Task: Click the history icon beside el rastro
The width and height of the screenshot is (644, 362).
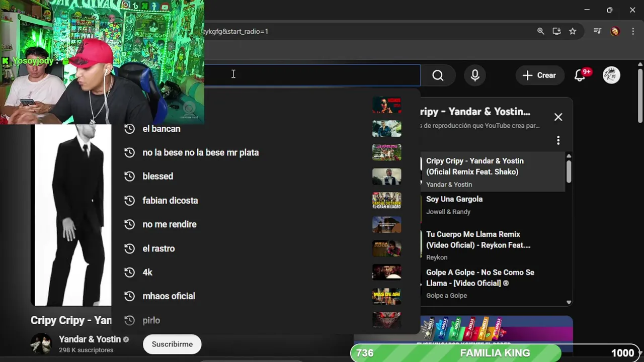Action: pyautogui.click(x=129, y=248)
